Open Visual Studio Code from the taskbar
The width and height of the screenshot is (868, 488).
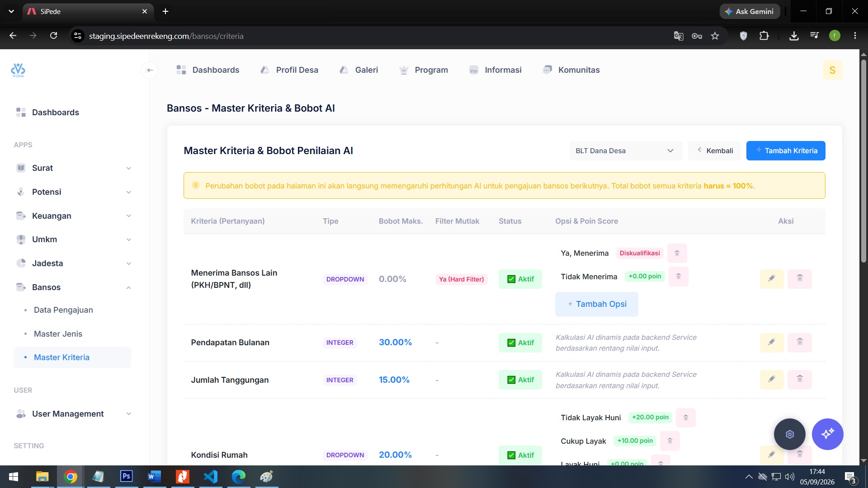(211, 477)
